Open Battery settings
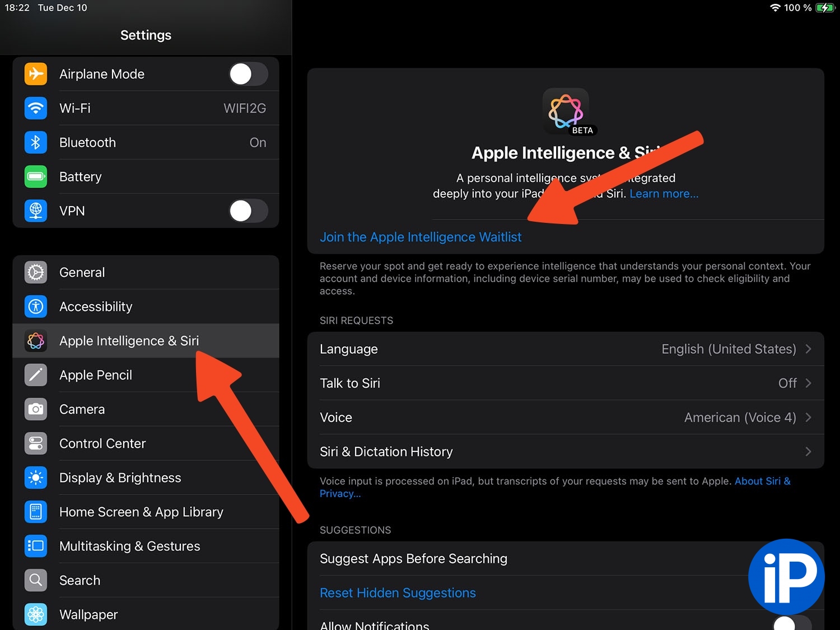840x630 pixels. click(146, 176)
